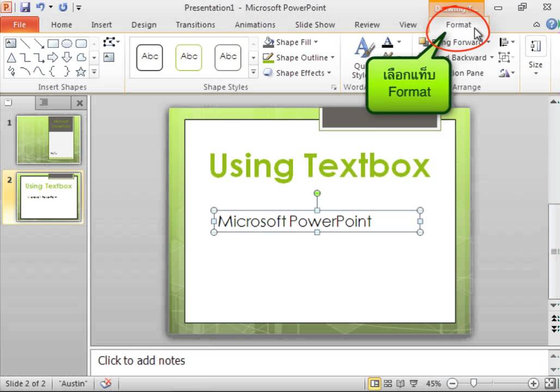Select the Text Box shape in Insert Shapes gallery
The image size is (560, 392).
tap(11, 44)
